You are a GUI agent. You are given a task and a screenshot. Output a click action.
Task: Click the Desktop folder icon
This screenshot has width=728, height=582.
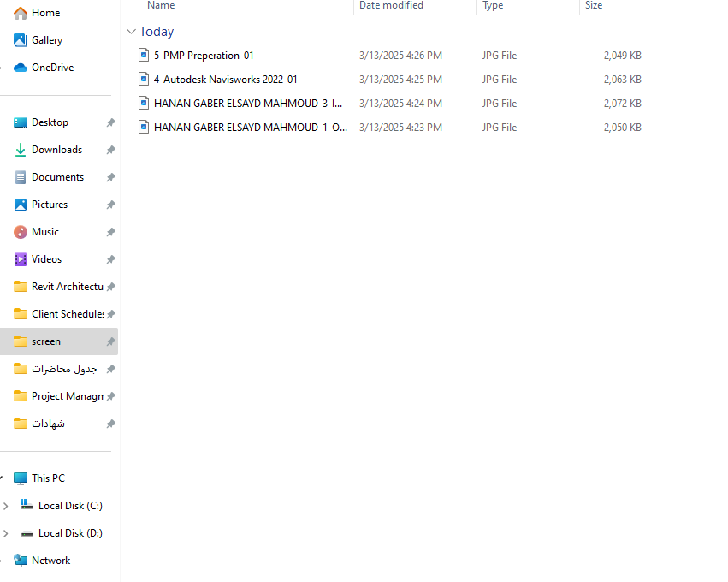pyautogui.click(x=21, y=122)
